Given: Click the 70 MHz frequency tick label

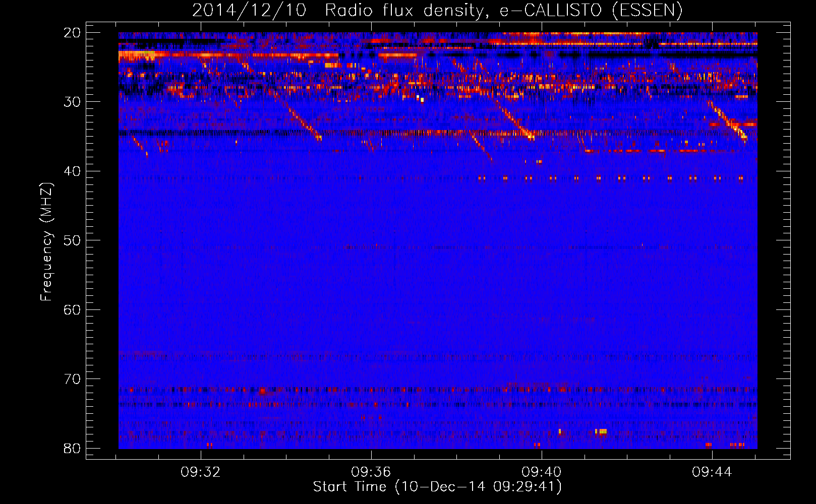Looking at the screenshot, I should 73,379.
